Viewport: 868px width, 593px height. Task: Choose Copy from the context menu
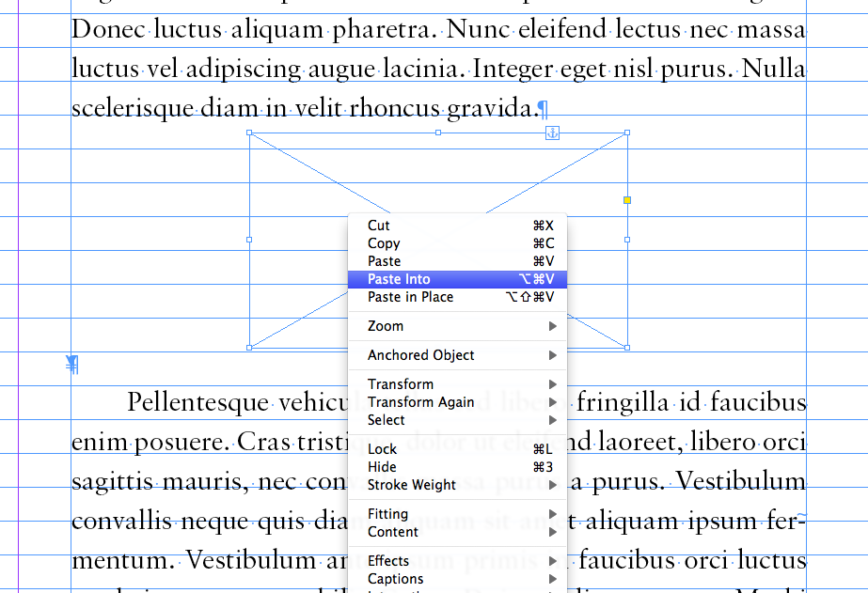point(384,243)
